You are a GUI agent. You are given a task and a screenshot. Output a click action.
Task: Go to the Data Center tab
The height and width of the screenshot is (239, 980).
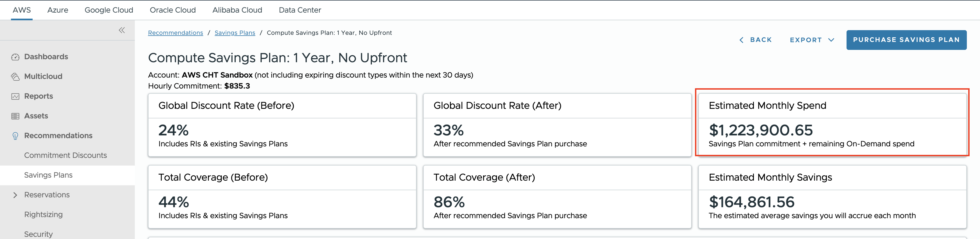point(300,10)
